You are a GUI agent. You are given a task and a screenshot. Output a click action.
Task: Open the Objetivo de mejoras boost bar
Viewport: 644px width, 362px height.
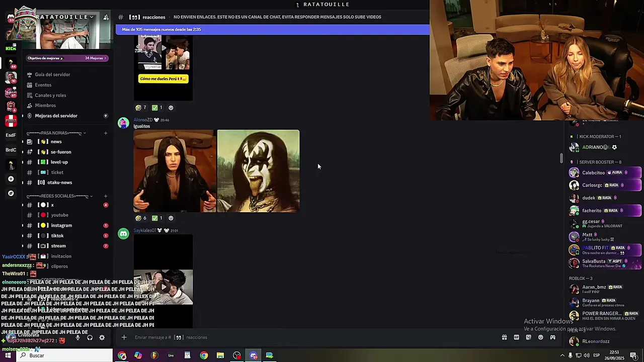(67, 58)
